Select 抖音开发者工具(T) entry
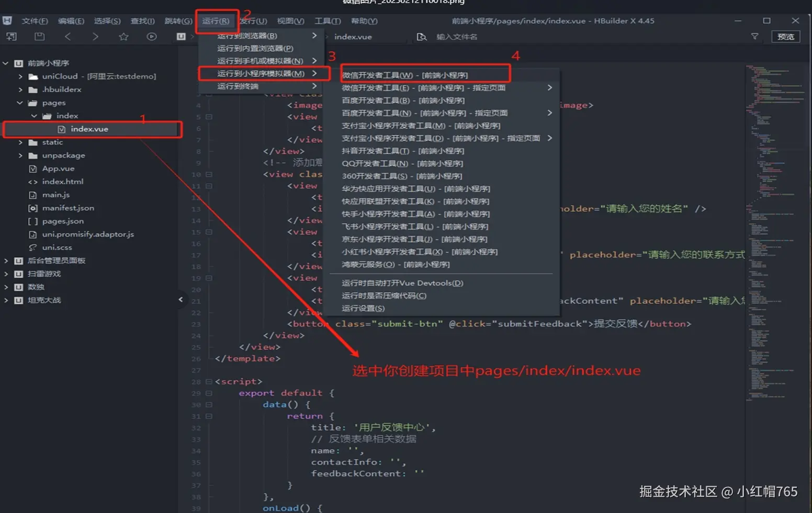812x513 pixels. [402, 151]
